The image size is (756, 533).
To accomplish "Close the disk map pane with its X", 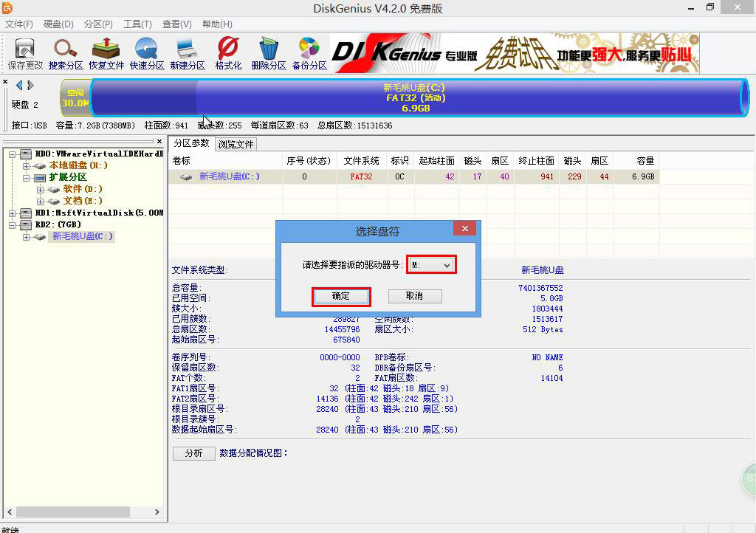I will pos(5,81).
